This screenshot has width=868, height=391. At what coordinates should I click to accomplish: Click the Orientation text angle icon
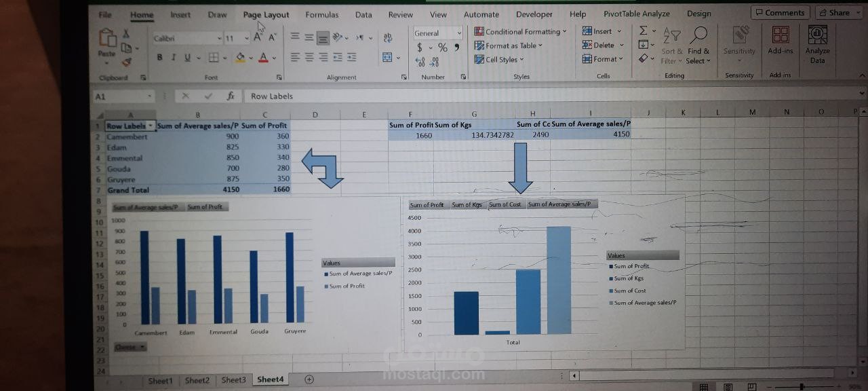pos(338,37)
